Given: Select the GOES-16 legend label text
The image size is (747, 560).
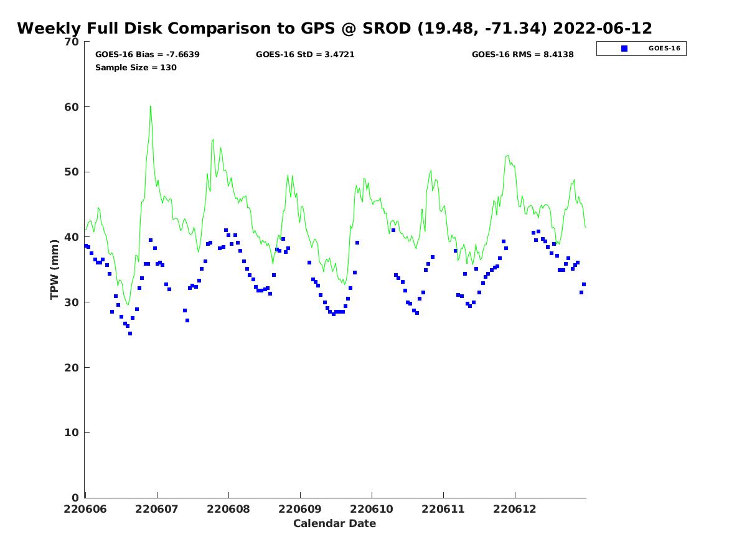Looking at the screenshot, I should coord(664,49).
